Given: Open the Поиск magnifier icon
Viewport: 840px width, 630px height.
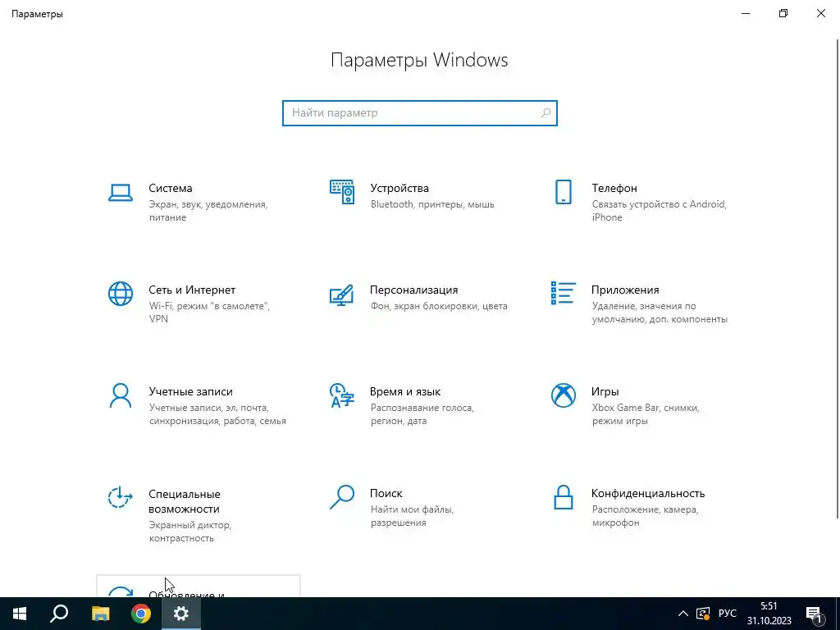Looking at the screenshot, I should coord(342,497).
